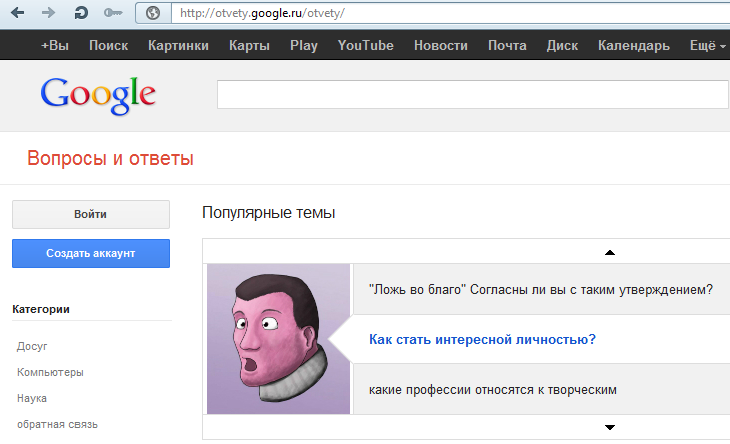Open Play in the Google bar
The height and width of the screenshot is (444, 730).
(x=304, y=46)
